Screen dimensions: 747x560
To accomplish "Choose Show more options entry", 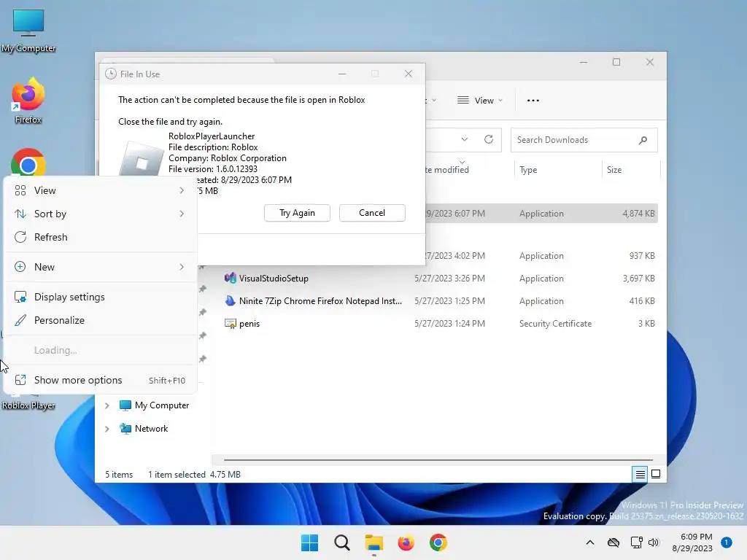I will point(100,380).
